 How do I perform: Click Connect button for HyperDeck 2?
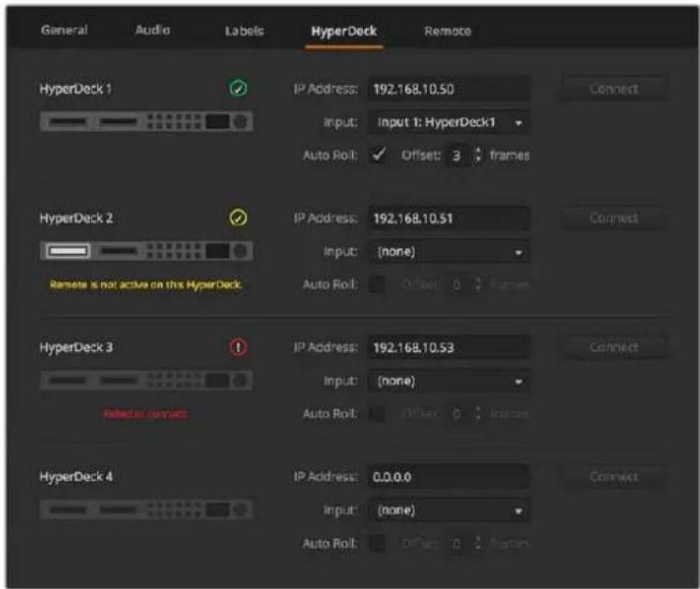(614, 218)
